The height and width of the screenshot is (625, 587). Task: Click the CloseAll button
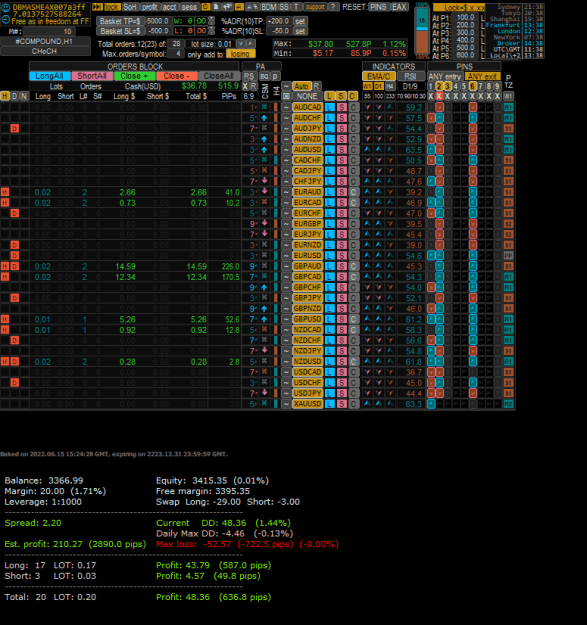point(219,76)
